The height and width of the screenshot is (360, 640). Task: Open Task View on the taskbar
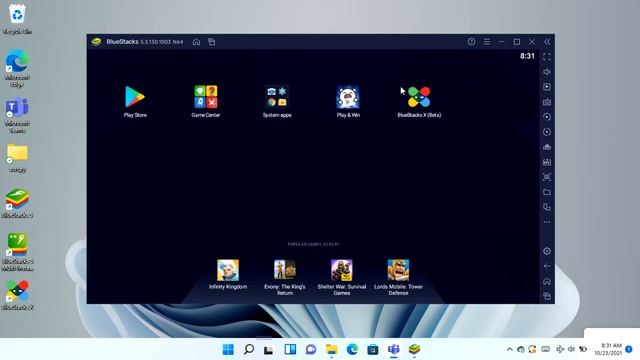[269, 349]
